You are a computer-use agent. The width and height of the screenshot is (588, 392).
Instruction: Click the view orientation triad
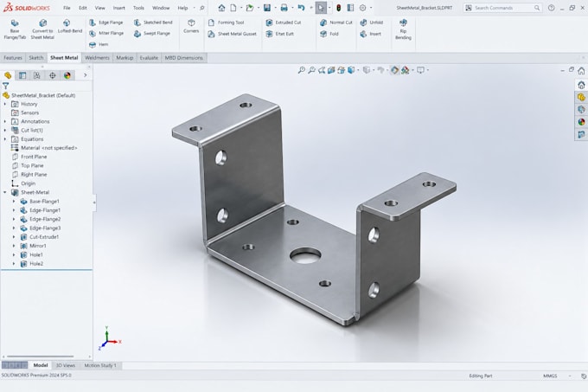(x=109, y=338)
